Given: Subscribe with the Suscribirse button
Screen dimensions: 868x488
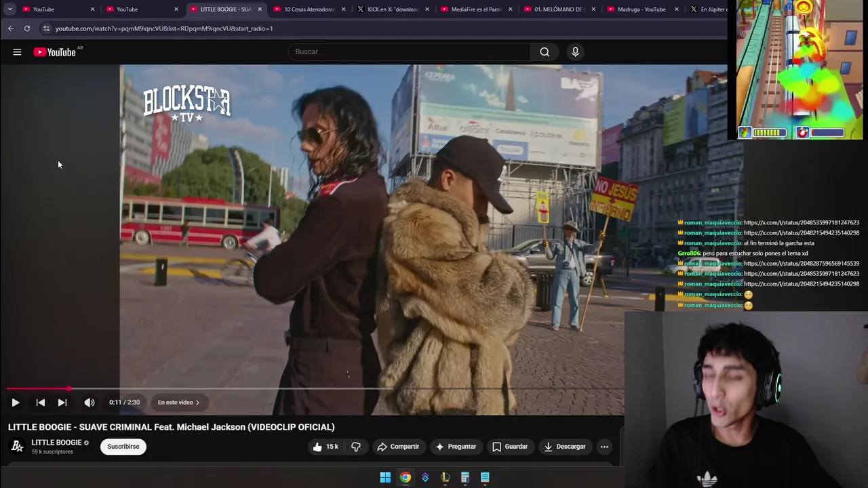Looking at the screenshot, I should (123, 447).
